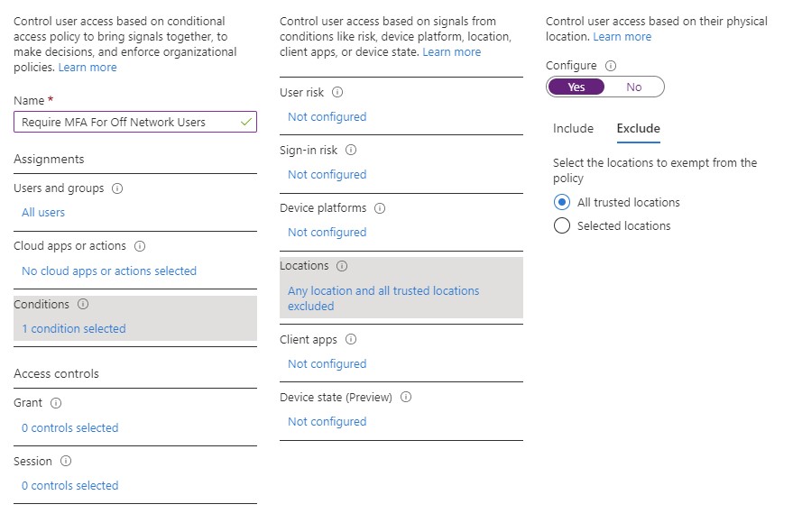Select the Users and groups label
The width and height of the screenshot is (802, 532).
59,188
